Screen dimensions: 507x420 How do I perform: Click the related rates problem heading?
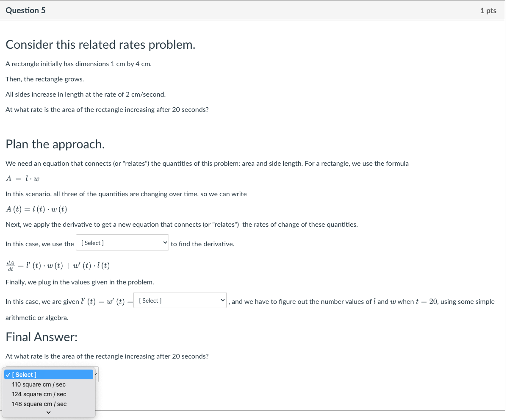click(100, 45)
